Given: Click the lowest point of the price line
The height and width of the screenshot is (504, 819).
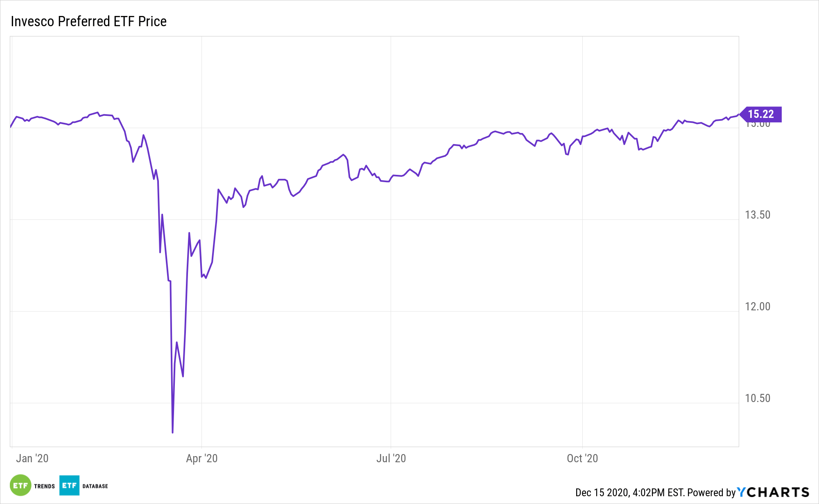Looking at the screenshot, I should (172, 432).
